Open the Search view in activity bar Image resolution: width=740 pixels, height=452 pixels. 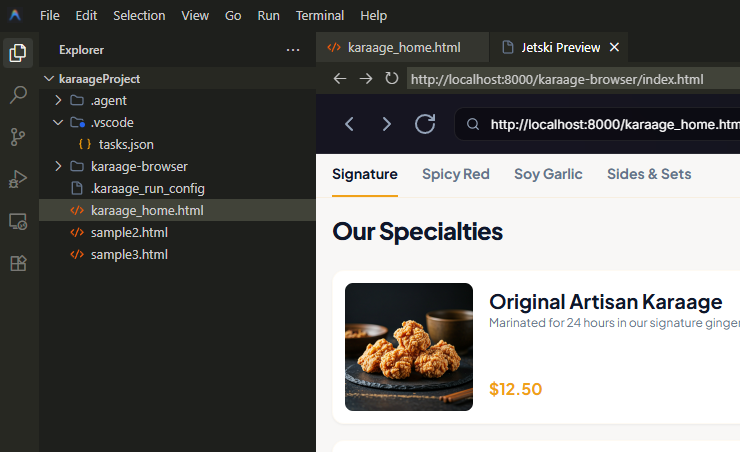pyautogui.click(x=18, y=95)
